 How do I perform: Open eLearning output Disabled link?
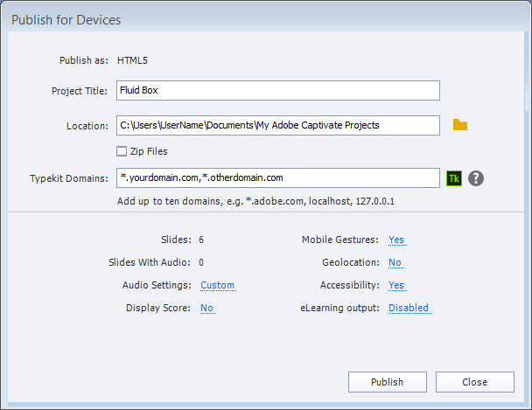tap(409, 308)
